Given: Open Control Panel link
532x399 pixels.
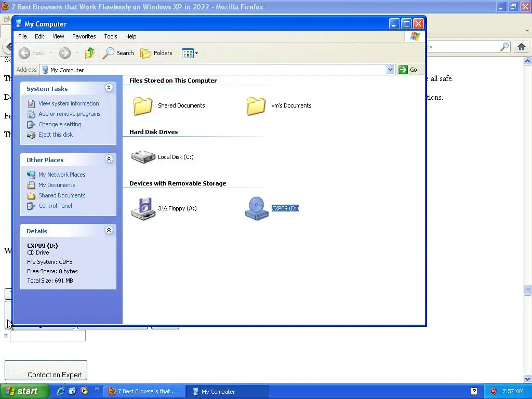Looking at the screenshot, I should point(55,206).
